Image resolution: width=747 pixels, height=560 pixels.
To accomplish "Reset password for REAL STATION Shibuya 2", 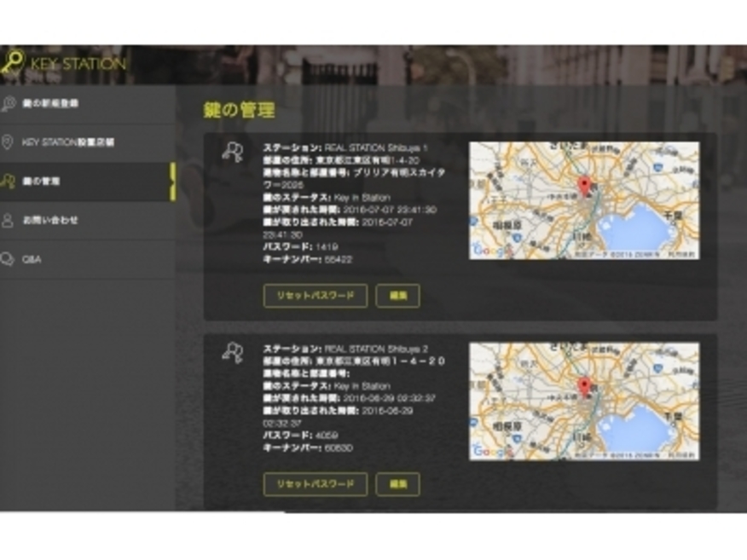I will (x=316, y=484).
